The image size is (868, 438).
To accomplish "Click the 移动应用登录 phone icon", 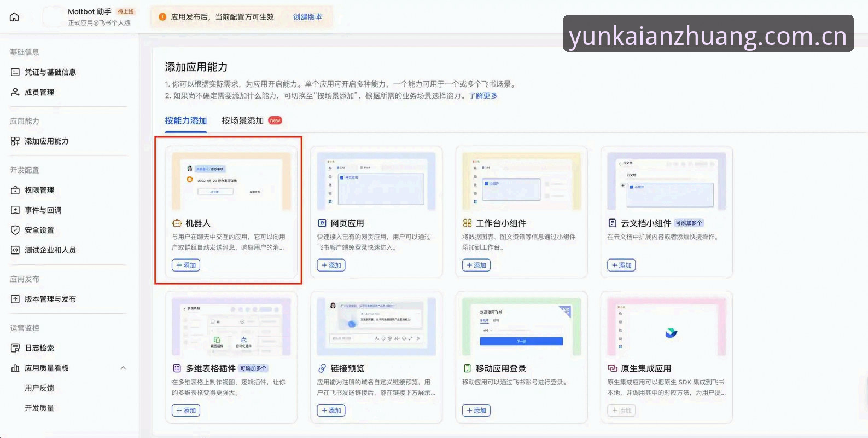I will 467,368.
